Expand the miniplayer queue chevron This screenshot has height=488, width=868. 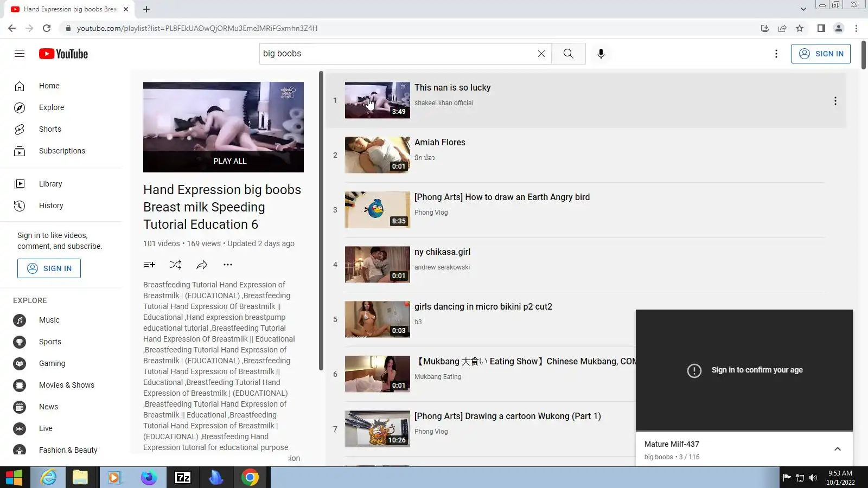click(838, 449)
